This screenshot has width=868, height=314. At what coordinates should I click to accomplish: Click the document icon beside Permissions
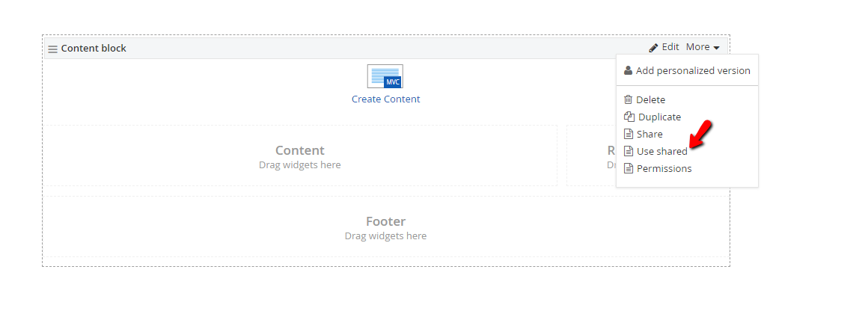click(x=629, y=168)
